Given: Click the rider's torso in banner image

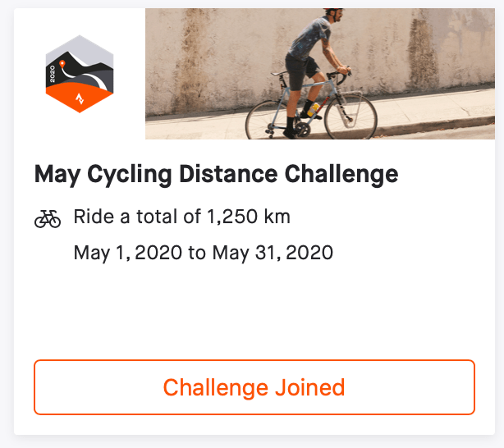Looking at the screenshot, I should coord(309,43).
